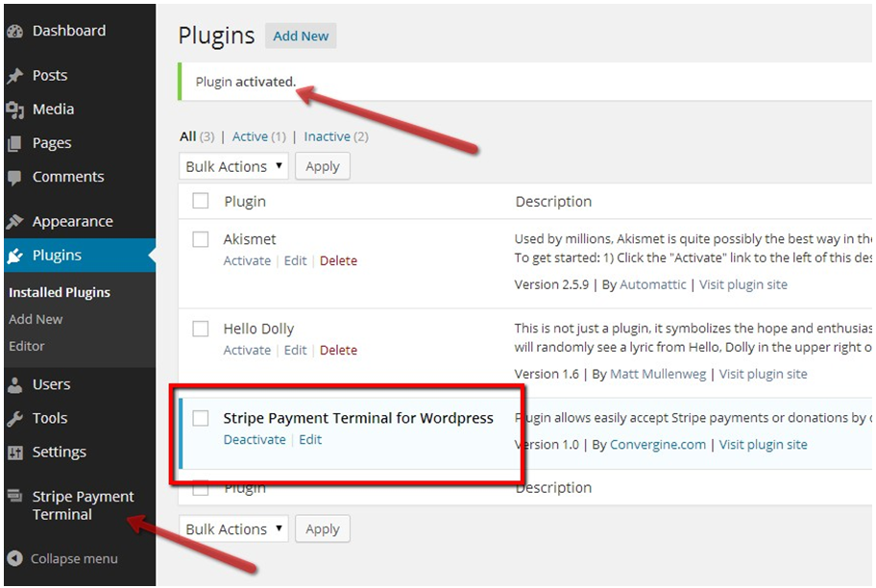Visit plugin site for Akismet
The image size is (876, 588).
coord(743,284)
